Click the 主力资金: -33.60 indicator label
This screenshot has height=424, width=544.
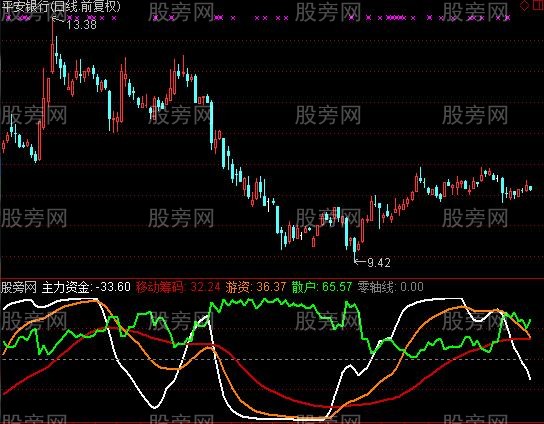86,287
